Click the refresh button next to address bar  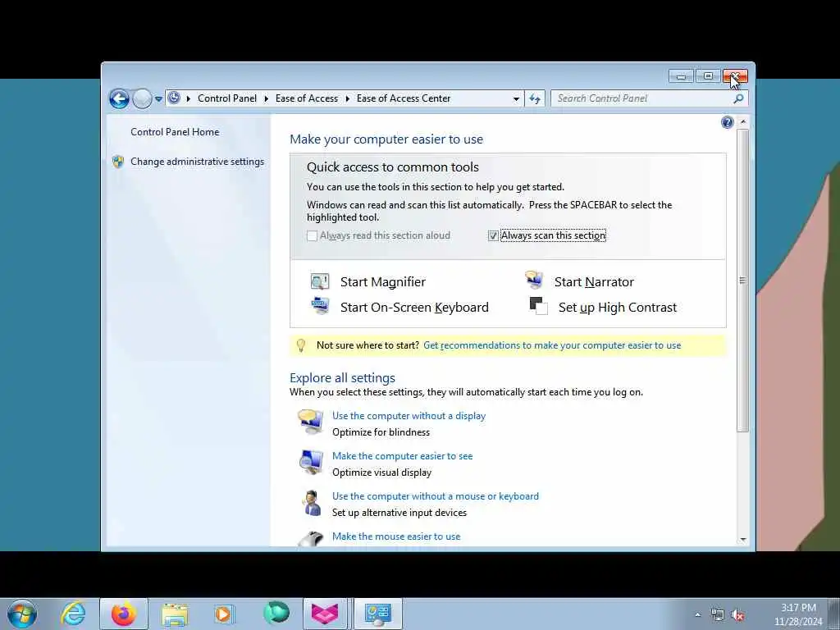point(535,98)
